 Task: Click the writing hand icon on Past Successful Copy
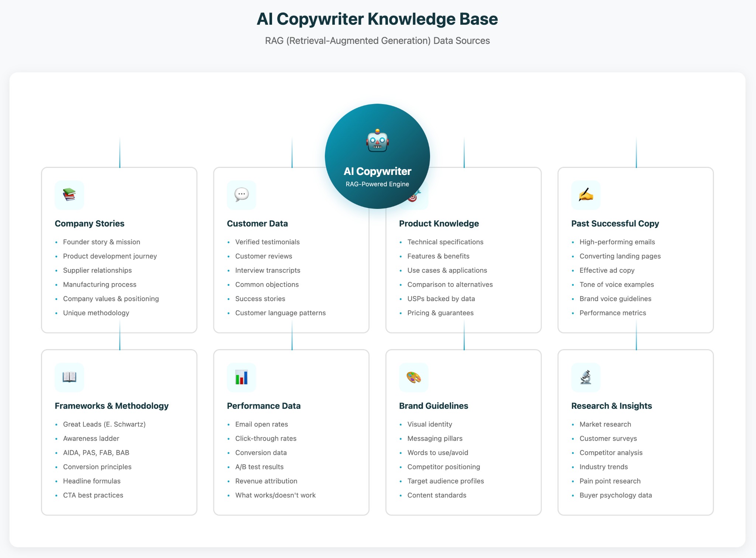coord(586,195)
